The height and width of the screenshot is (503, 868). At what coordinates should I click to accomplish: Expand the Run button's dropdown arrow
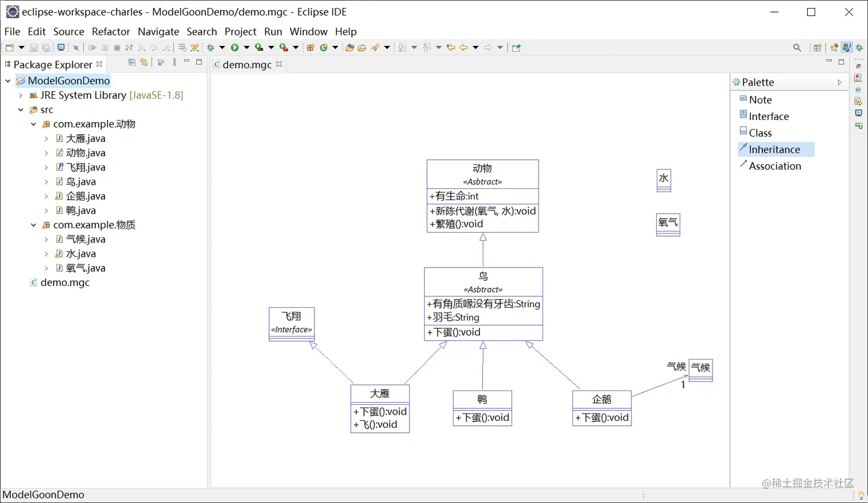tap(246, 47)
